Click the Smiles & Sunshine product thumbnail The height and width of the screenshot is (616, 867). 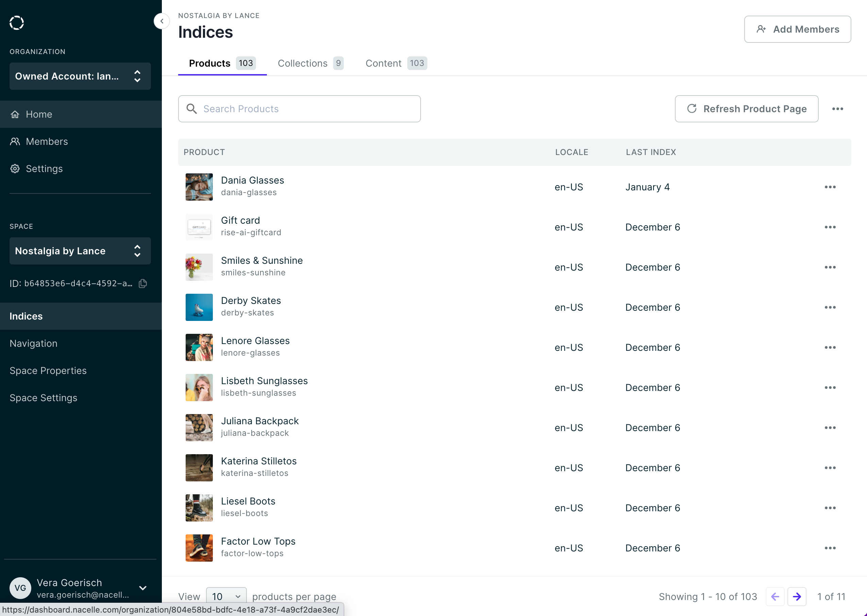(x=199, y=267)
